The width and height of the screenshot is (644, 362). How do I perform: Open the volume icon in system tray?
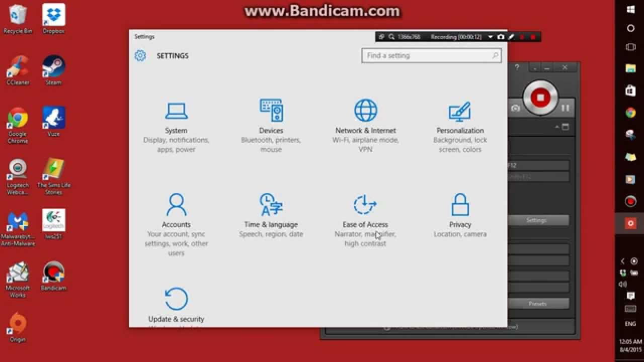point(623,284)
